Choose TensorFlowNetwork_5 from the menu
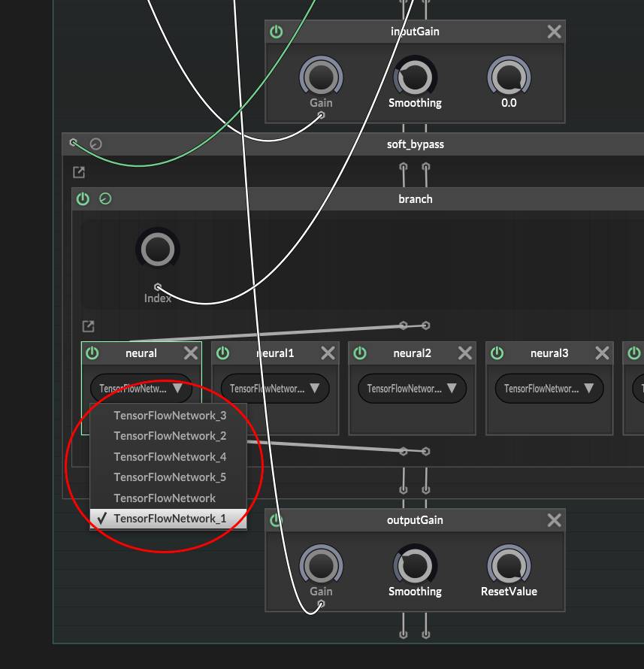This screenshot has height=669, width=644. [x=168, y=477]
